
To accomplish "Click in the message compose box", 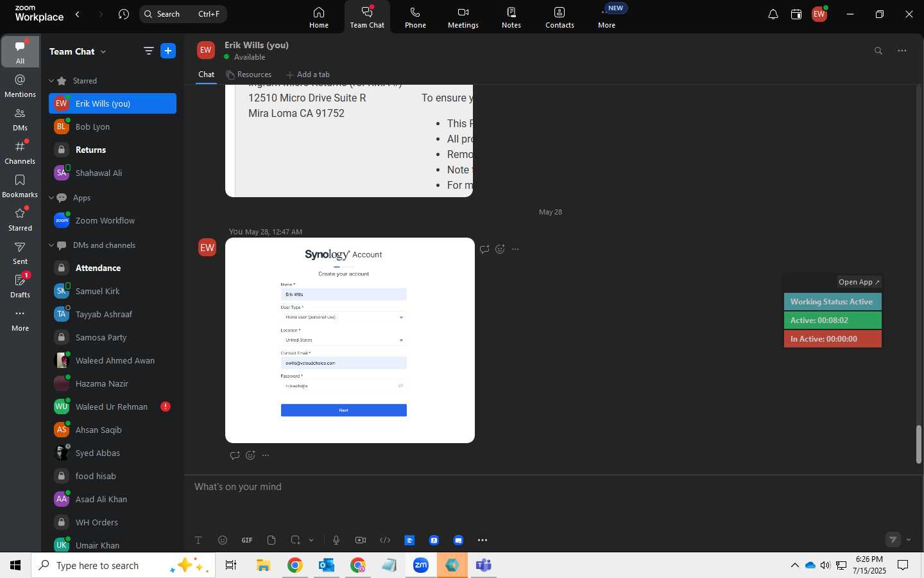I will tap(553, 487).
